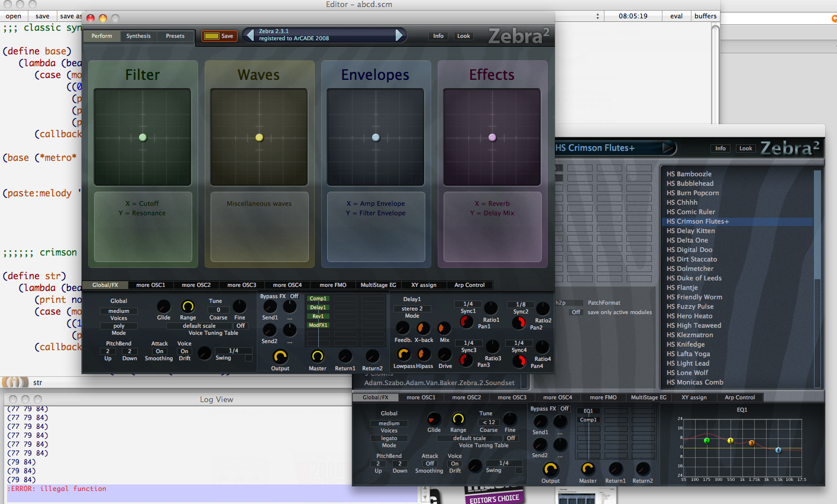Click the Output knob in front Zebra window
This screenshot has height=504, width=837.
(x=280, y=357)
